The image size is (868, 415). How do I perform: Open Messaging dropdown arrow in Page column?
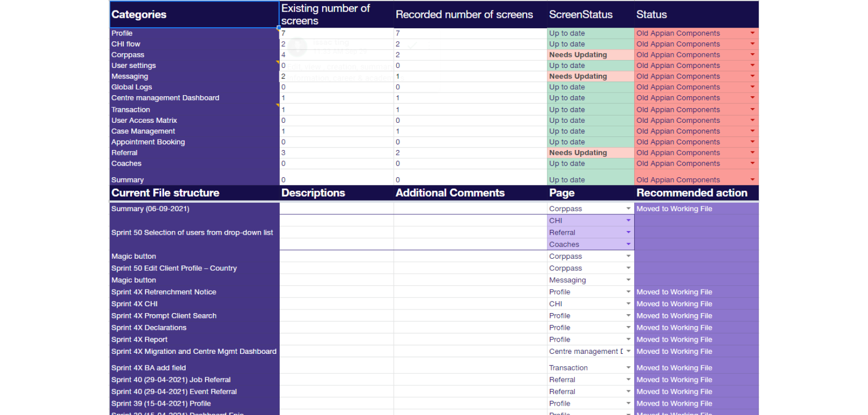pyautogui.click(x=629, y=280)
